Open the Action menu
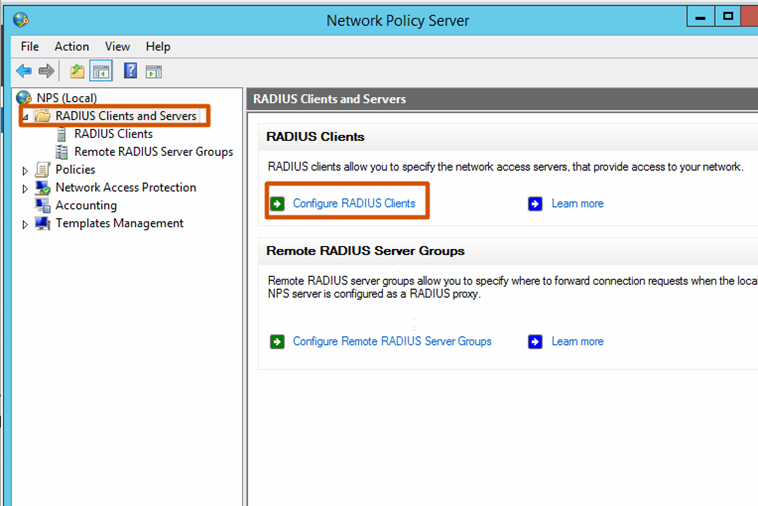The width and height of the screenshot is (758, 506). [71, 47]
